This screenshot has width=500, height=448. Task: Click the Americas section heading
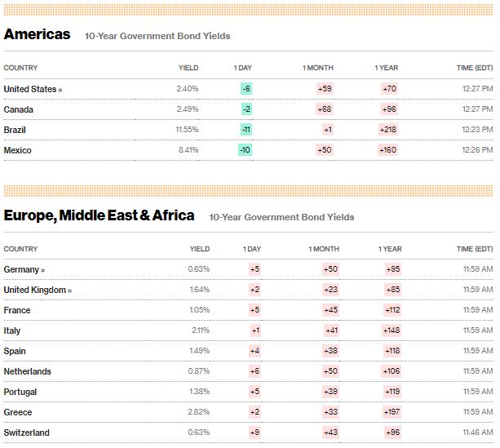click(37, 34)
